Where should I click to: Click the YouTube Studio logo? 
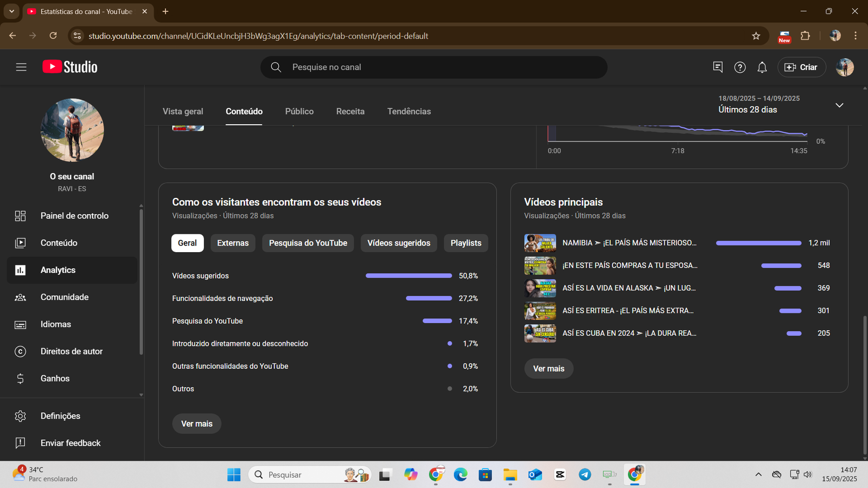70,67
